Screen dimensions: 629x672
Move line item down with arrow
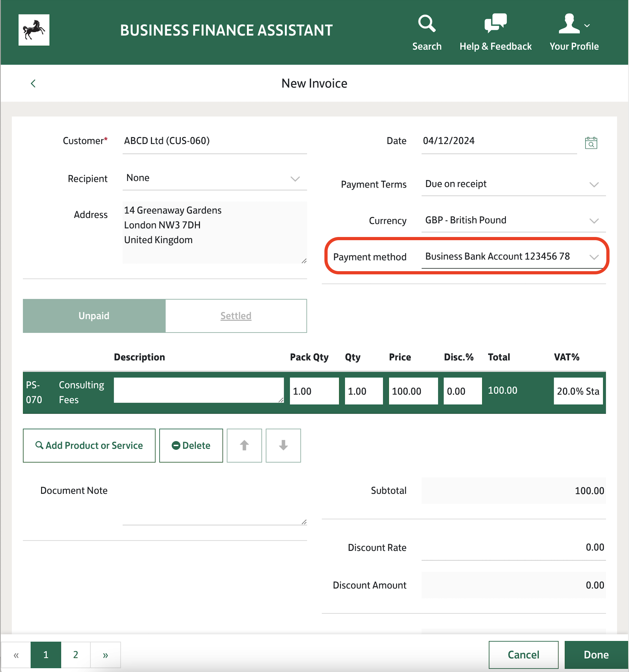click(283, 445)
